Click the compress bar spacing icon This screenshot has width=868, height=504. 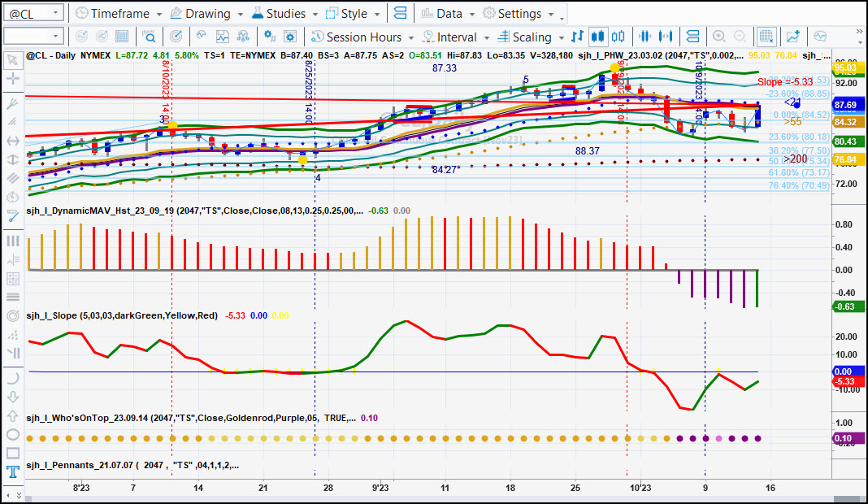(645, 37)
